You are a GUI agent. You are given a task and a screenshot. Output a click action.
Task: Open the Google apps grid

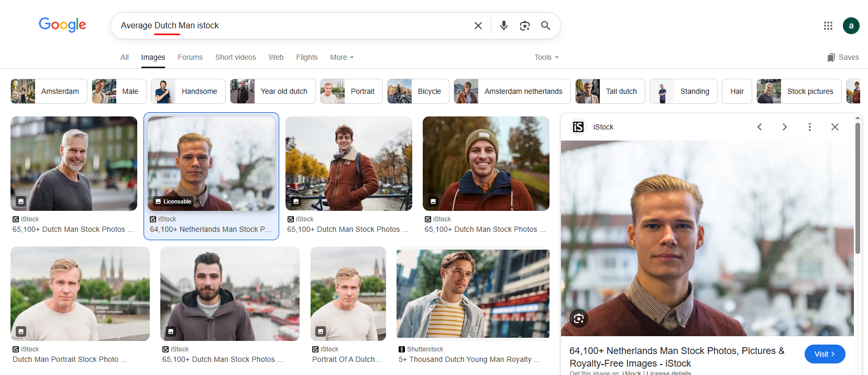coord(828,26)
